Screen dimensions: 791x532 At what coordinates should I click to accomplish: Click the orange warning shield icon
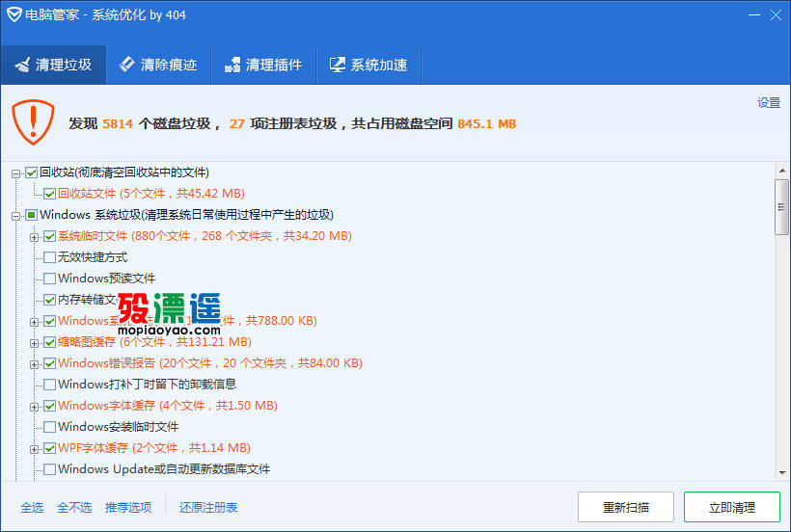pos(34,122)
